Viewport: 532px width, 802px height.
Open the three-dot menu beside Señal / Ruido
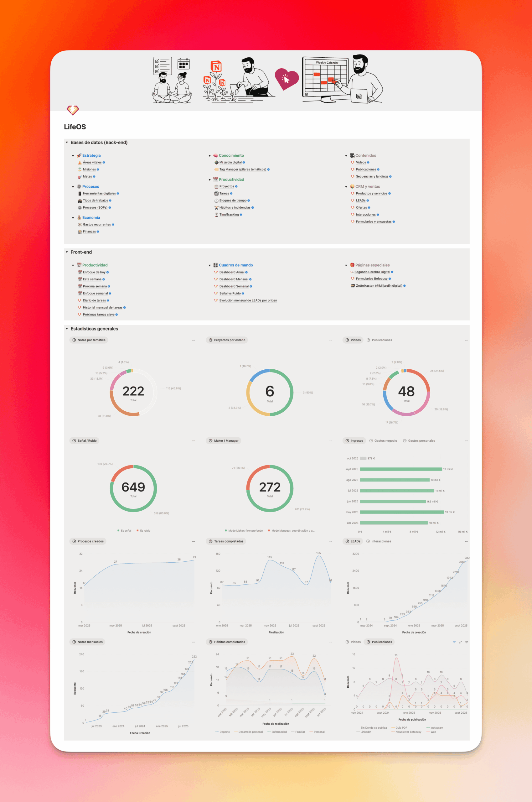pos(194,441)
